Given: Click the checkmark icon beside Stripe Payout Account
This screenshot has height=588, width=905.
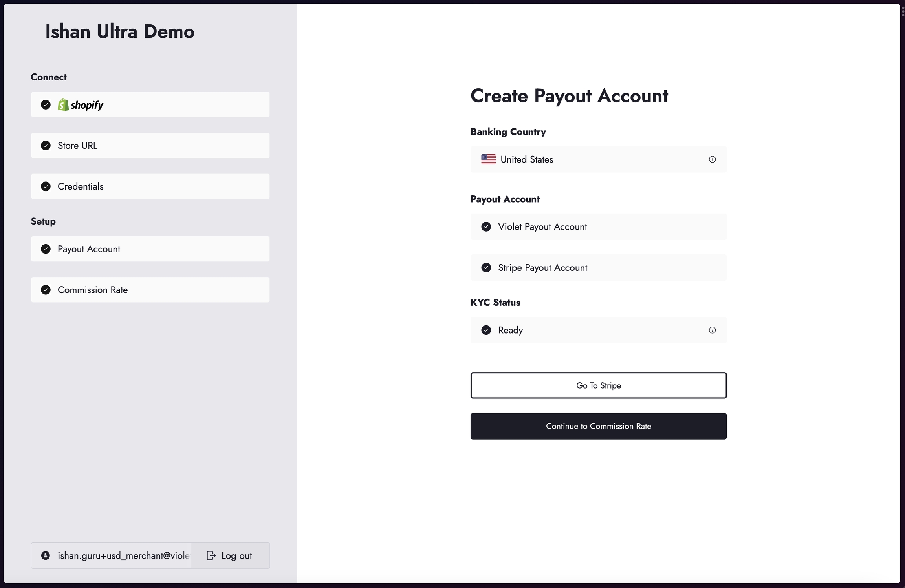Looking at the screenshot, I should pyautogui.click(x=486, y=268).
